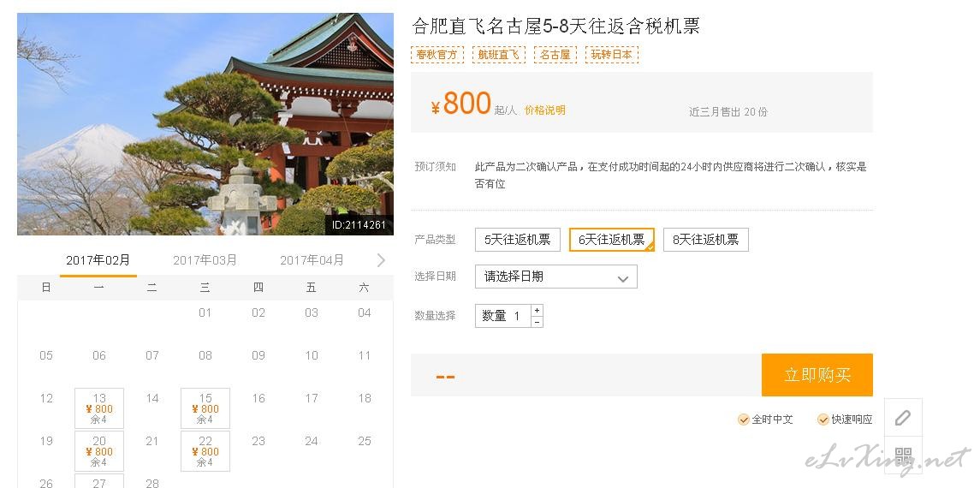980x488 pixels.
Task: Open the 价格说明 price explanation link
Action: (544, 110)
